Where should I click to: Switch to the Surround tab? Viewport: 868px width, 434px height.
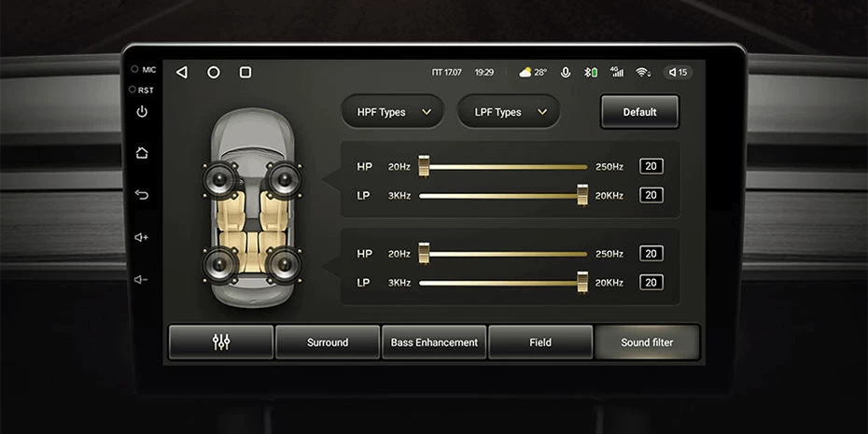coord(328,343)
